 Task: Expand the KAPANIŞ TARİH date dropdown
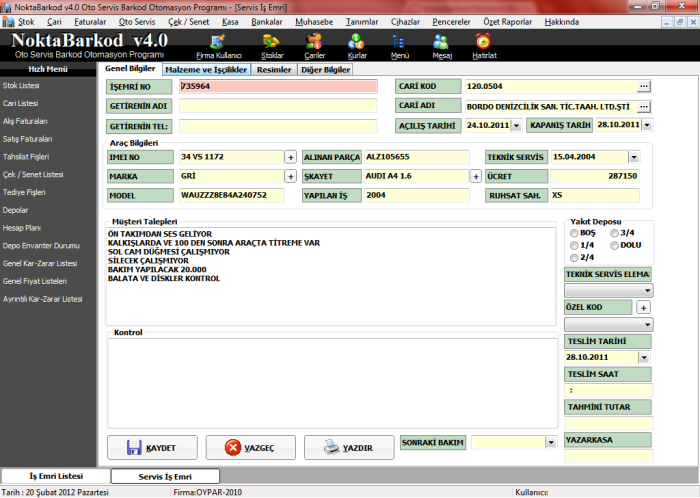647,125
